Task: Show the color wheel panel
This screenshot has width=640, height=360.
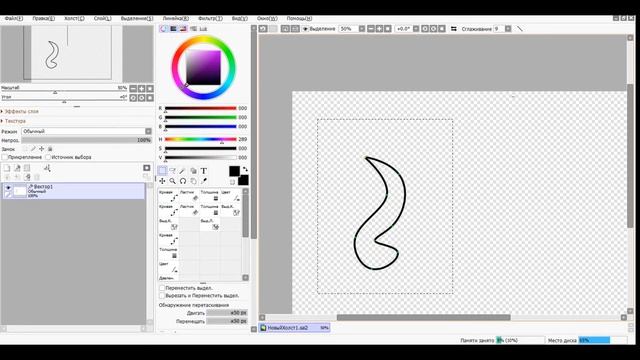Action: (164, 29)
